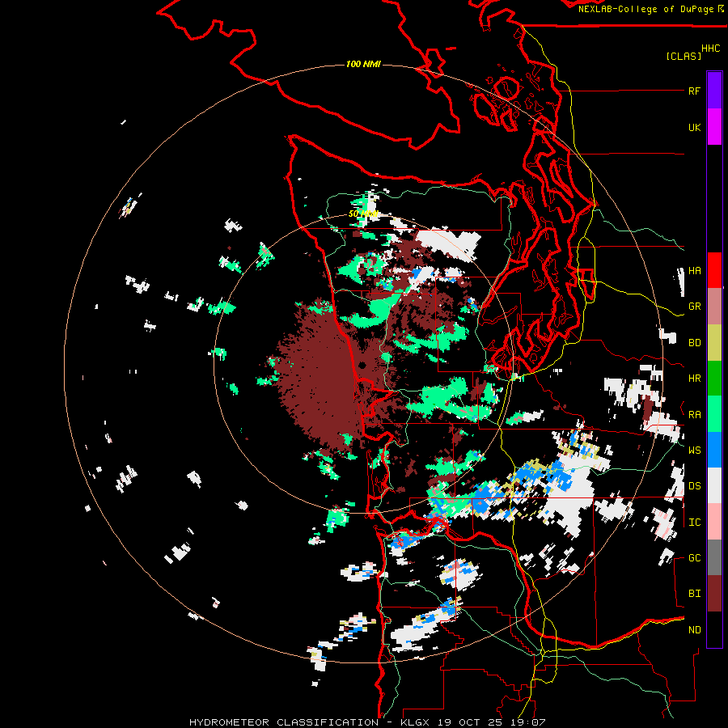
Task: Click the DS legend label
Action: [x=694, y=486]
